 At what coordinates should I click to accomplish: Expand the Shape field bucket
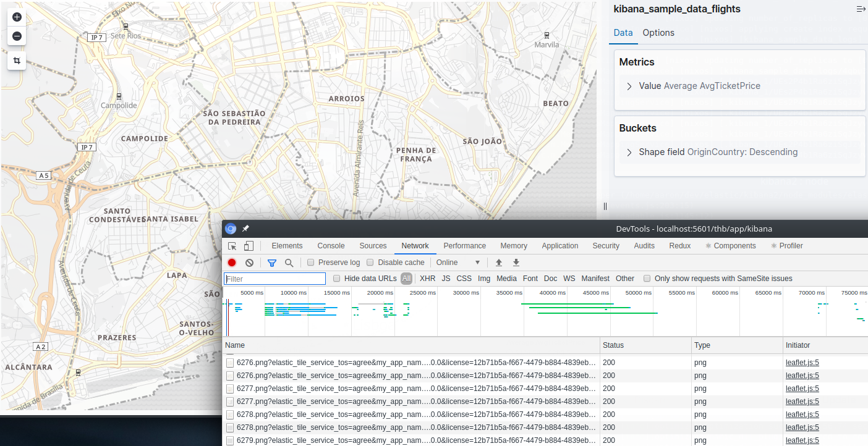coord(629,153)
